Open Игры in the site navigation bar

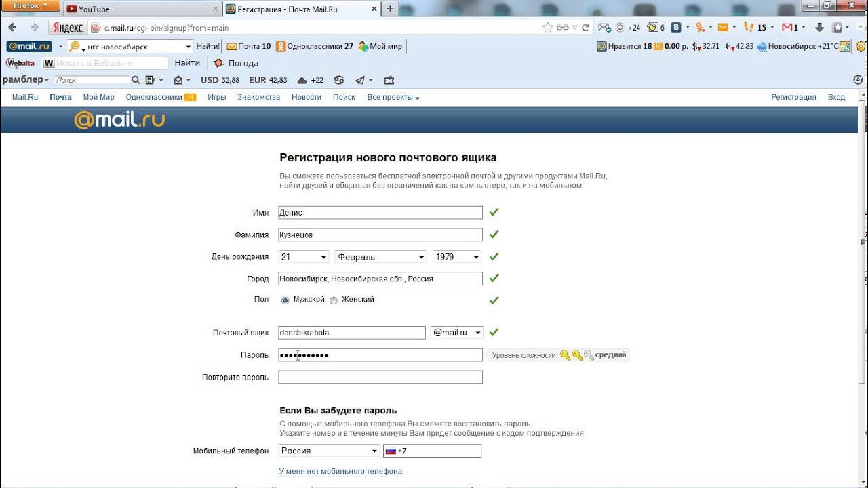pyautogui.click(x=217, y=98)
